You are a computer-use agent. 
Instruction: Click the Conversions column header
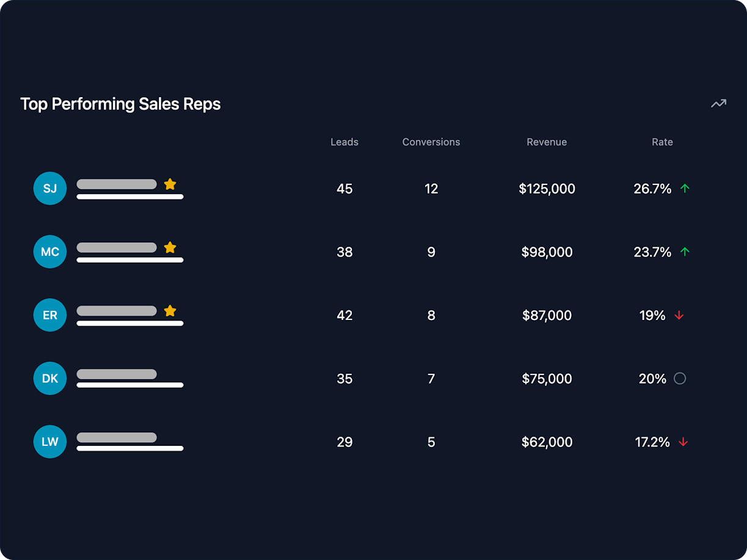[431, 142]
